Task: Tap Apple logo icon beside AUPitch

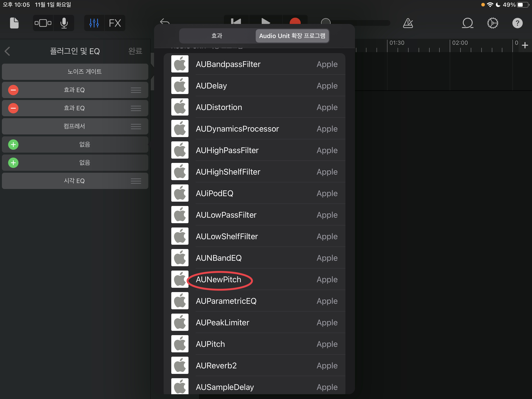Action: click(x=180, y=344)
